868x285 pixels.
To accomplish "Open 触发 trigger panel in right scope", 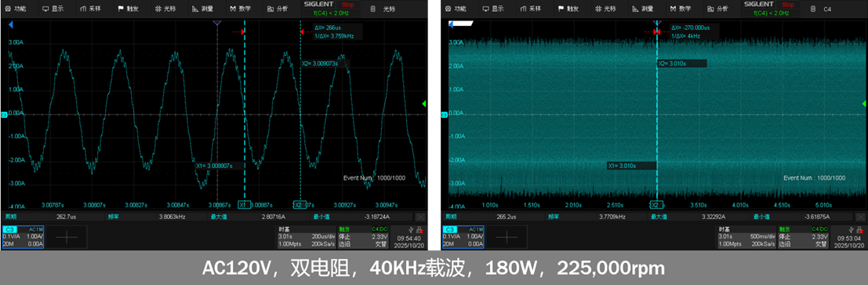I will pos(803,237).
